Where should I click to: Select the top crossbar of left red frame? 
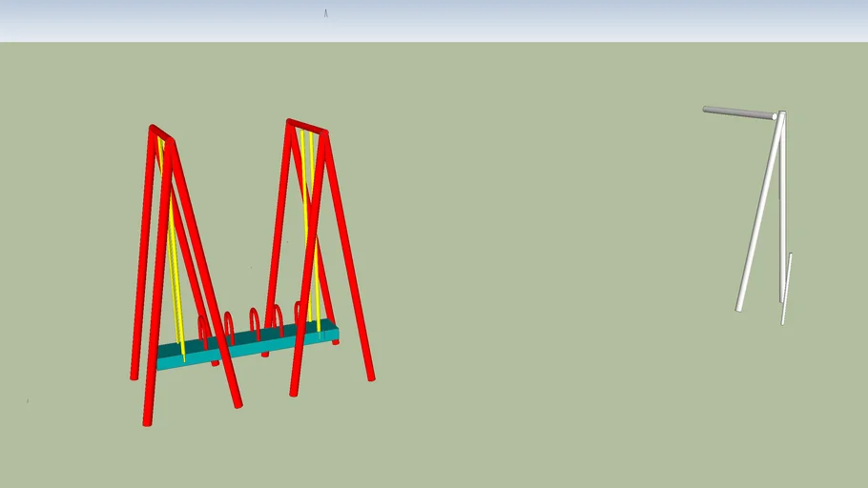coord(161,132)
